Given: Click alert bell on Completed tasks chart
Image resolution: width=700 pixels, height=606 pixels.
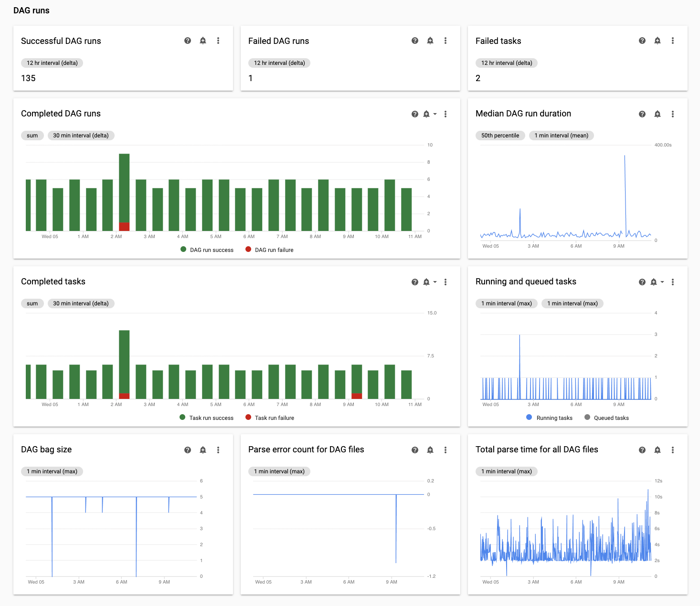Looking at the screenshot, I should [x=426, y=282].
